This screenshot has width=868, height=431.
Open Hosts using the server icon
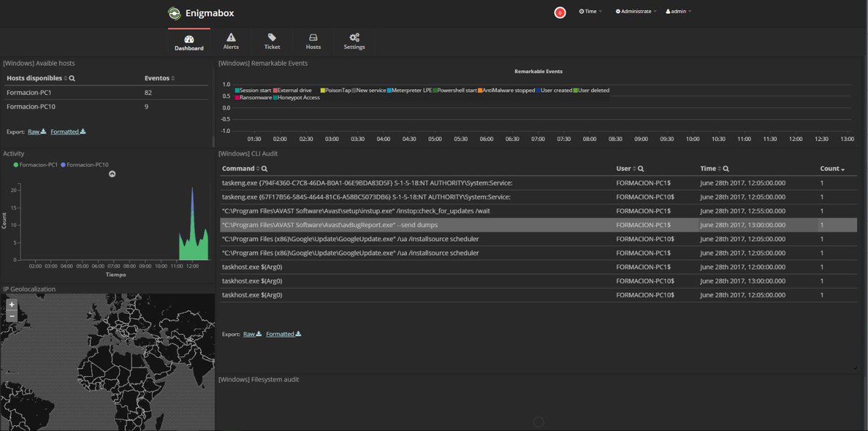[312, 36]
